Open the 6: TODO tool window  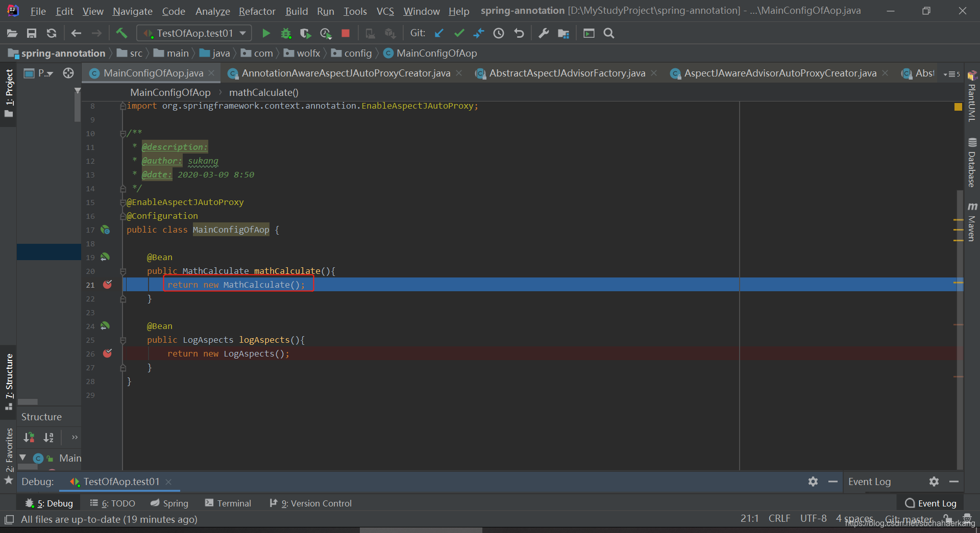point(112,503)
